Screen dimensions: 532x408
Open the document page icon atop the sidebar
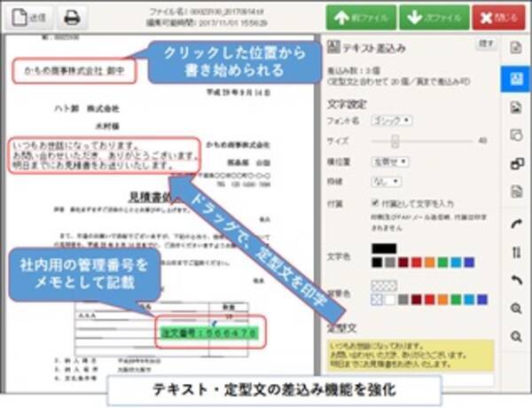coord(516,48)
